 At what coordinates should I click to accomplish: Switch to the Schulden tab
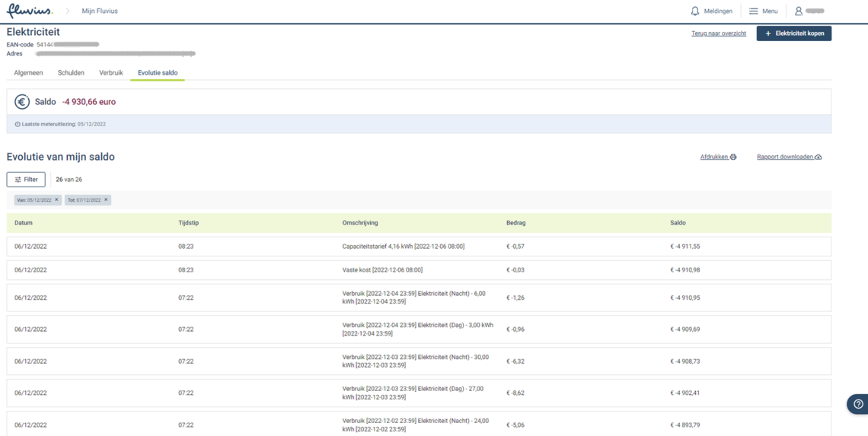pos(71,72)
